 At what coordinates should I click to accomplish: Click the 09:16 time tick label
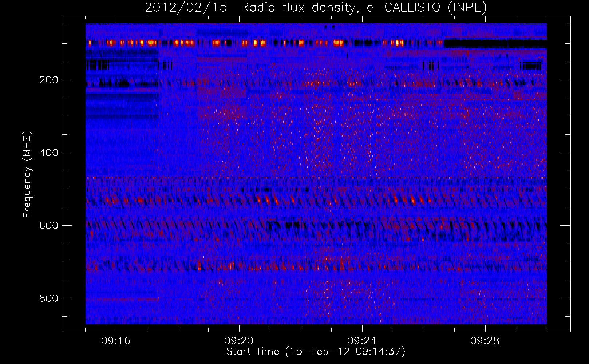point(116,341)
